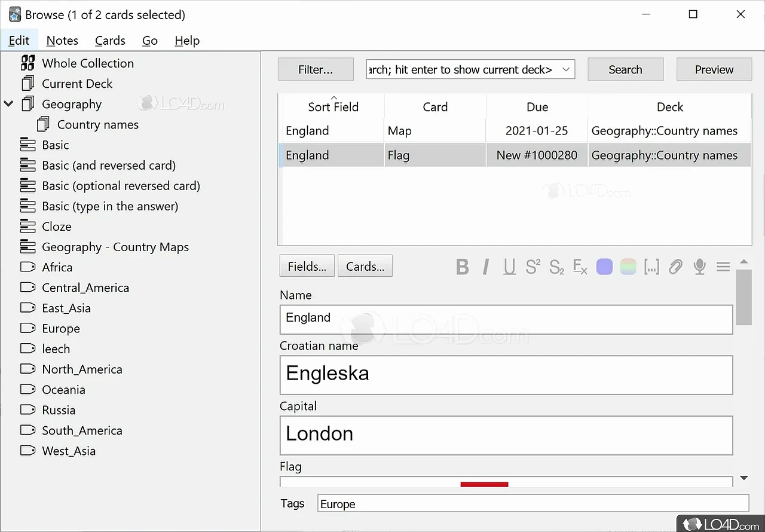Click the editor scrollbar down arrow
This screenshot has height=532, width=765.
click(744, 478)
